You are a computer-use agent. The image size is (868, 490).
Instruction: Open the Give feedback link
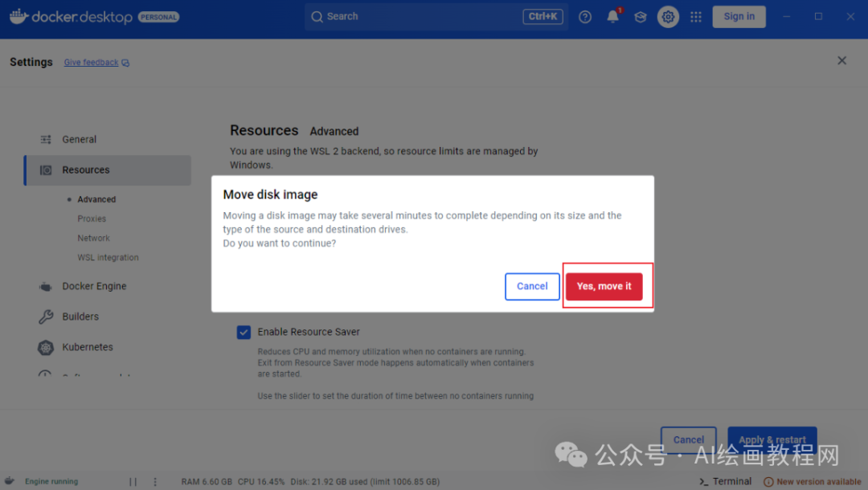(92, 63)
